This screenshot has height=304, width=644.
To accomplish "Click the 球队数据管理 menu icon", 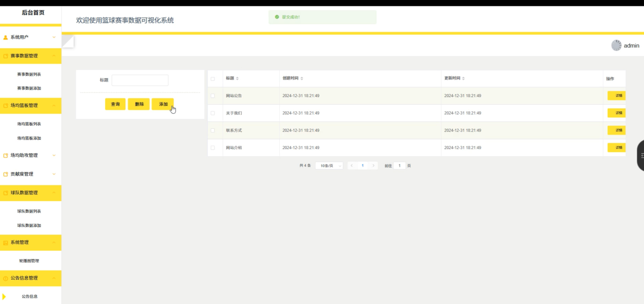I will pos(6,193).
